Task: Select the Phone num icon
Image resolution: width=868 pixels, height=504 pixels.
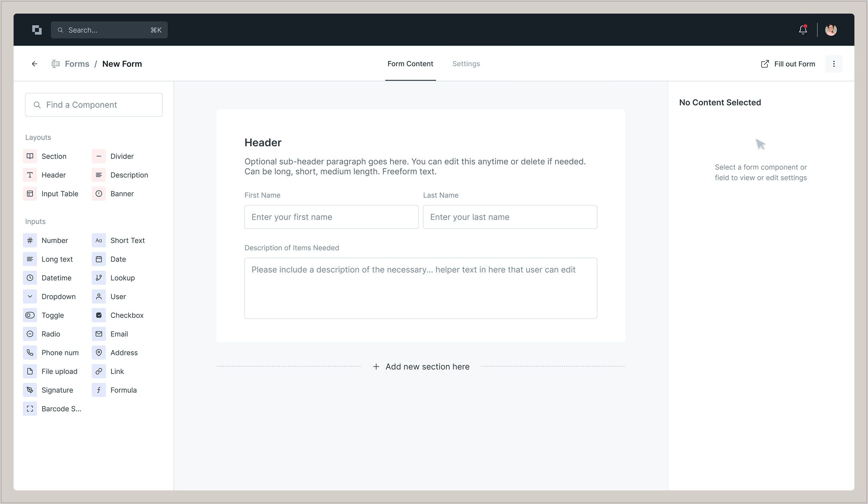Action: (x=30, y=353)
